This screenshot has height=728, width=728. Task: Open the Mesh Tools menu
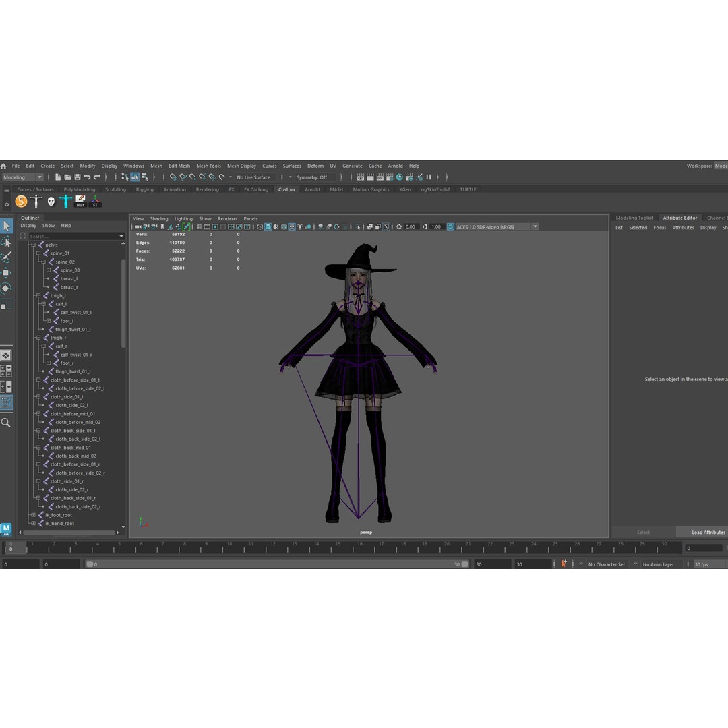pyautogui.click(x=208, y=166)
